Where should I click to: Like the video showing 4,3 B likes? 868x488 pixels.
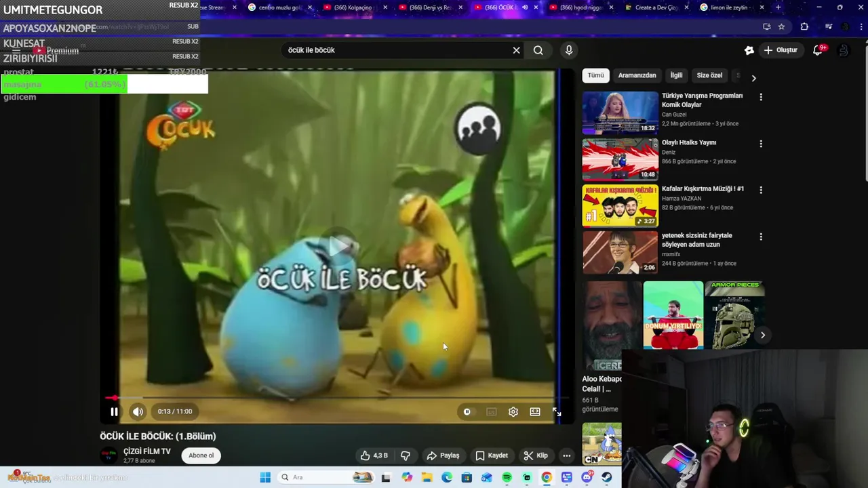pos(374,455)
